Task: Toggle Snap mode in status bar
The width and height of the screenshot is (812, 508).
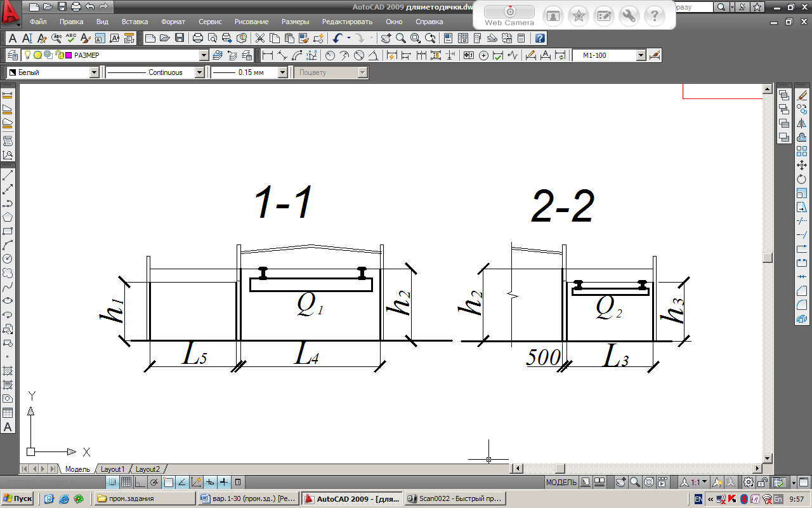Action: pyautogui.click(x=113, y=482)
